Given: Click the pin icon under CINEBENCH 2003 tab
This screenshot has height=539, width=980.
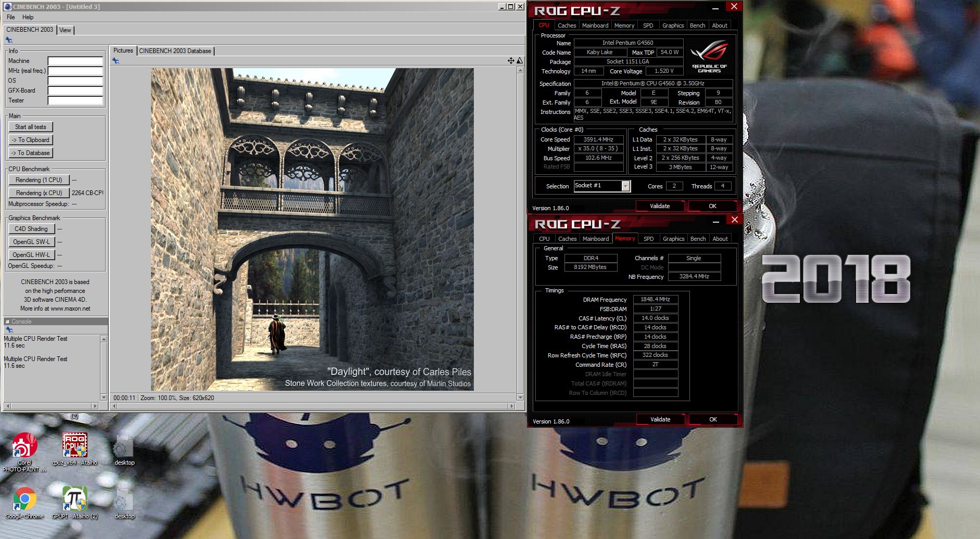Looking at the screenshot, I should [x=9, y=40].
